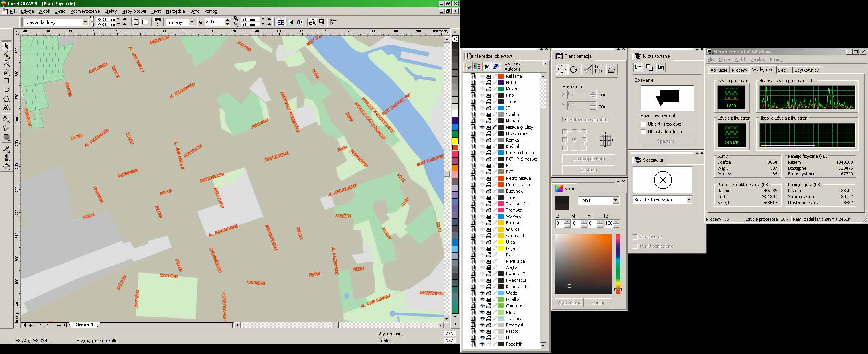868x354 pixels.
Task: Enable the Obiekty docelowe checkbox
Action: [x=643, y=132]
